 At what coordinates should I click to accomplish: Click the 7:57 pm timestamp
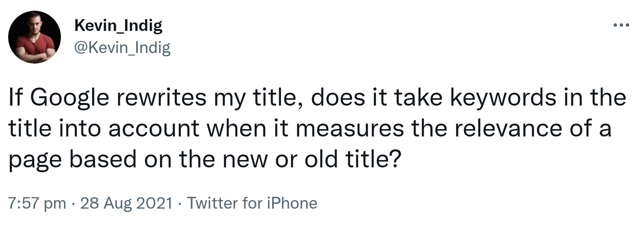(x=37, y=203)
